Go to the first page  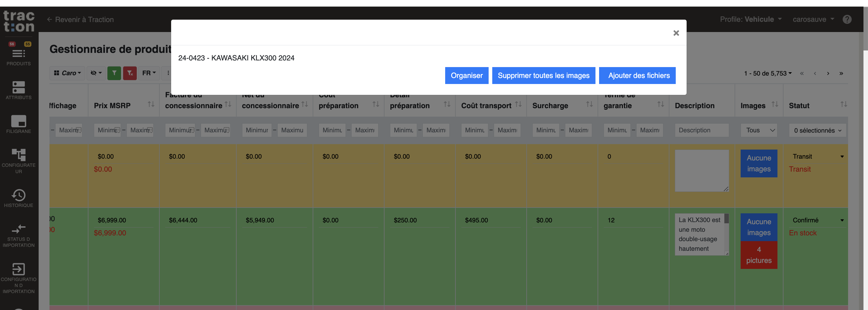tap(802, 73)
